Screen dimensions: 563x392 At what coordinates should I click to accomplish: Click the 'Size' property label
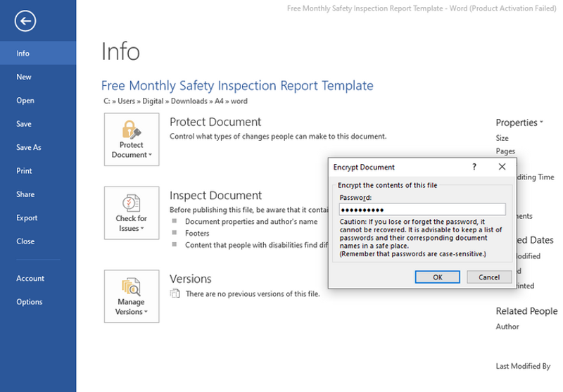tap(502, 138)
